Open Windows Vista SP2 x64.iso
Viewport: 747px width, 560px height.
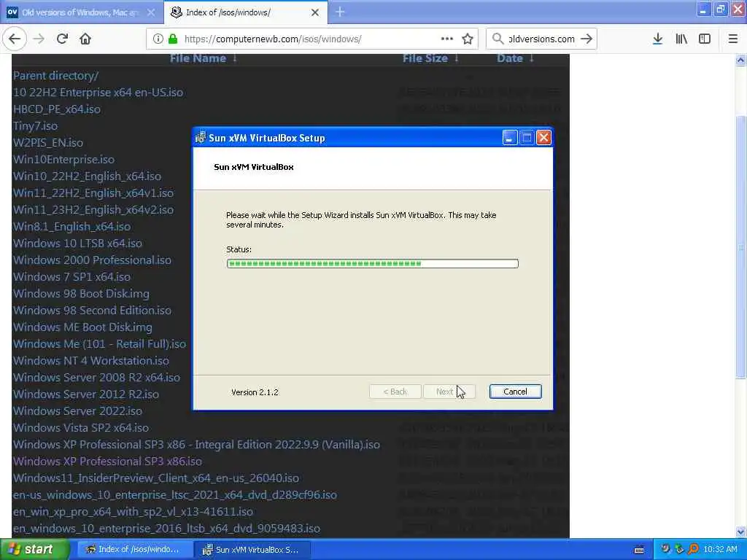81,427
